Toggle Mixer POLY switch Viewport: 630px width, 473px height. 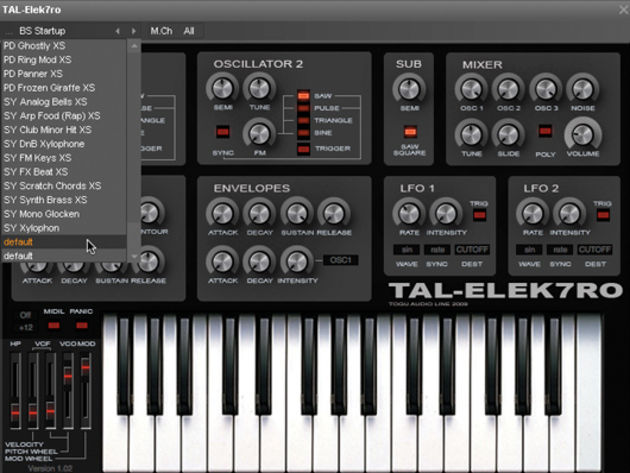[x=545, y=131]
